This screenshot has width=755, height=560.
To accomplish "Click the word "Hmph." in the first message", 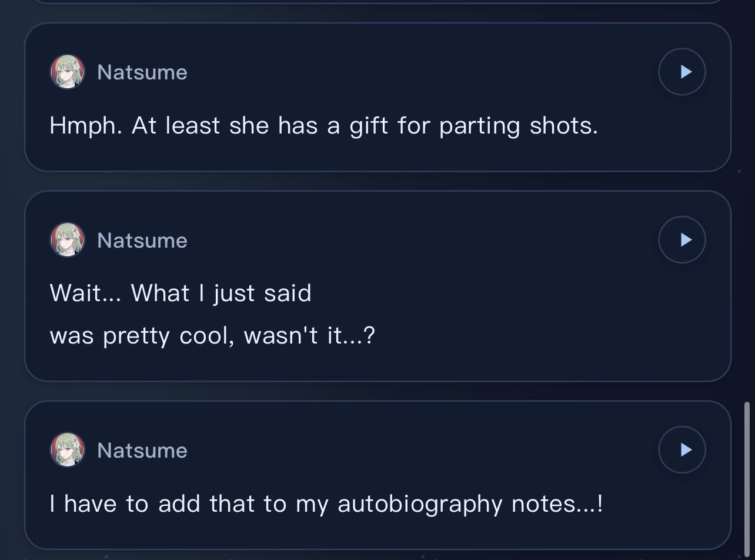I will (86, 126).
